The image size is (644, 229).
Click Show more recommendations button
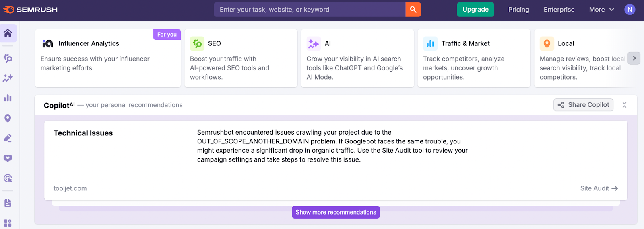coord(336,212)
